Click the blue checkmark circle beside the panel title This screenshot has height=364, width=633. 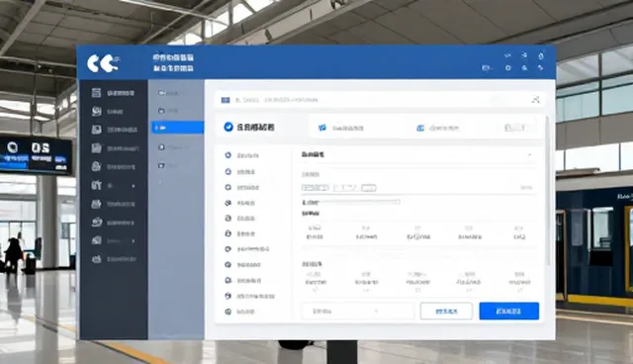(228, 128)
